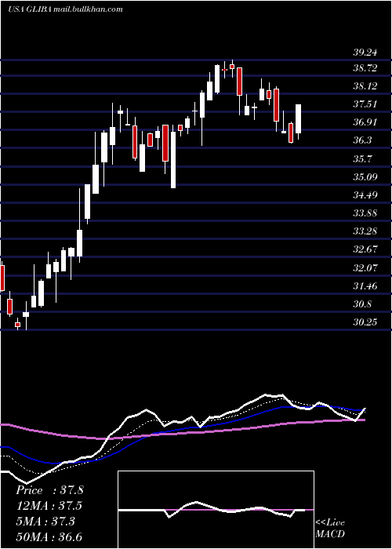
Task: Click the 36.3 price axis label
Action: pos(362,140)
